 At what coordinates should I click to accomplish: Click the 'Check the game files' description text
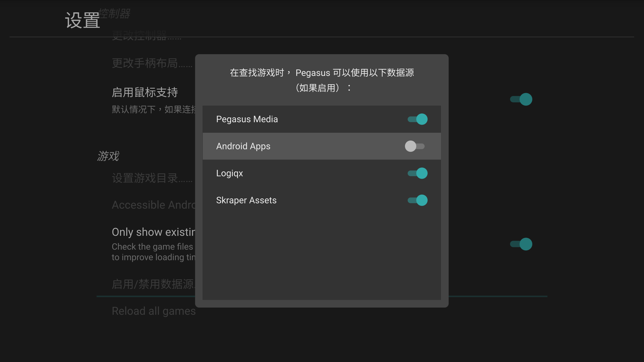click(153, 252)
